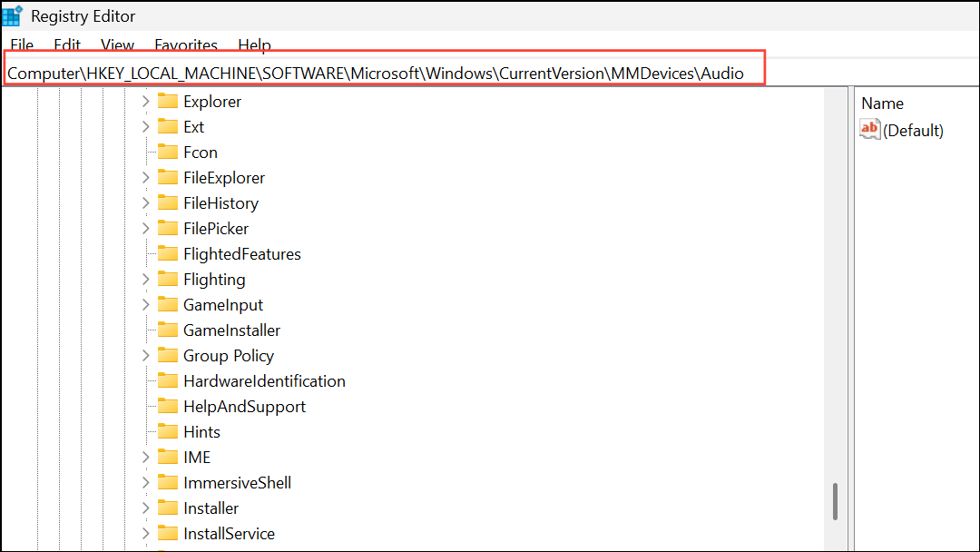The width and height of the screenshot is (980, 552).
Task: Expand the FileHistory key
Action: coord(145,203)
